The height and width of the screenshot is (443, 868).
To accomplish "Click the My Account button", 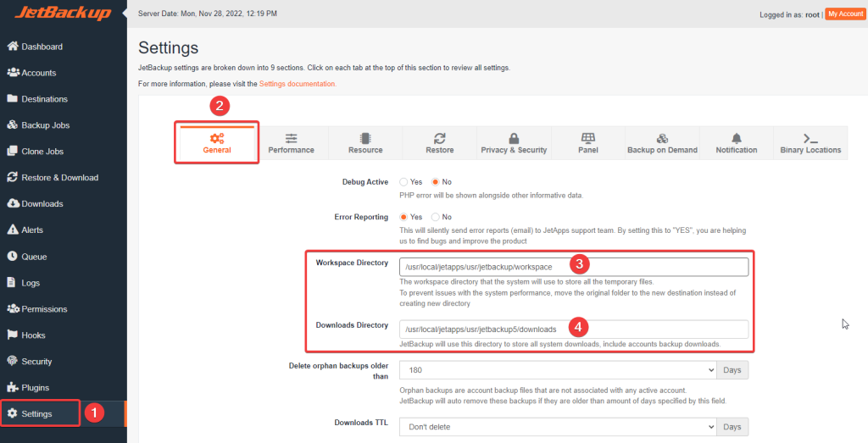I will point(845,14).
